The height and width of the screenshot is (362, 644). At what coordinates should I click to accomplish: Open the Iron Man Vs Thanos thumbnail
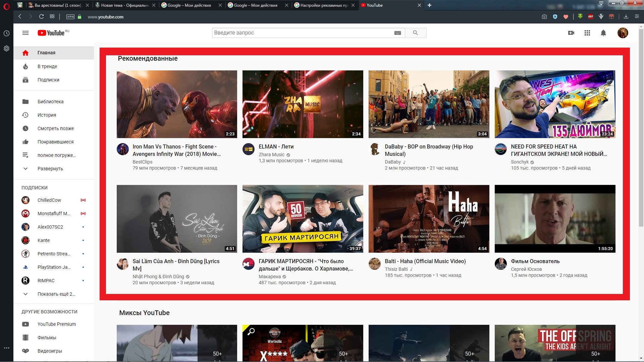(177, 104)
